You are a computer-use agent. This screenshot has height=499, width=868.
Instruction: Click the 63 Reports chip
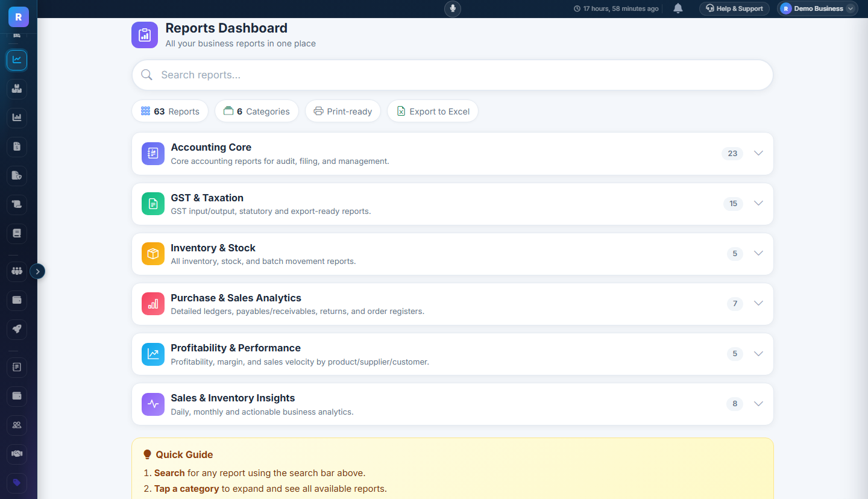pyautogui.click(x=170, y=111)
